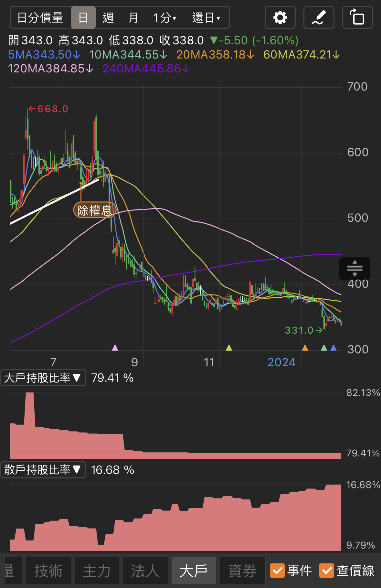
Task: Tap the -5.50 (-1.60%) change value
Action: (254, 40)
